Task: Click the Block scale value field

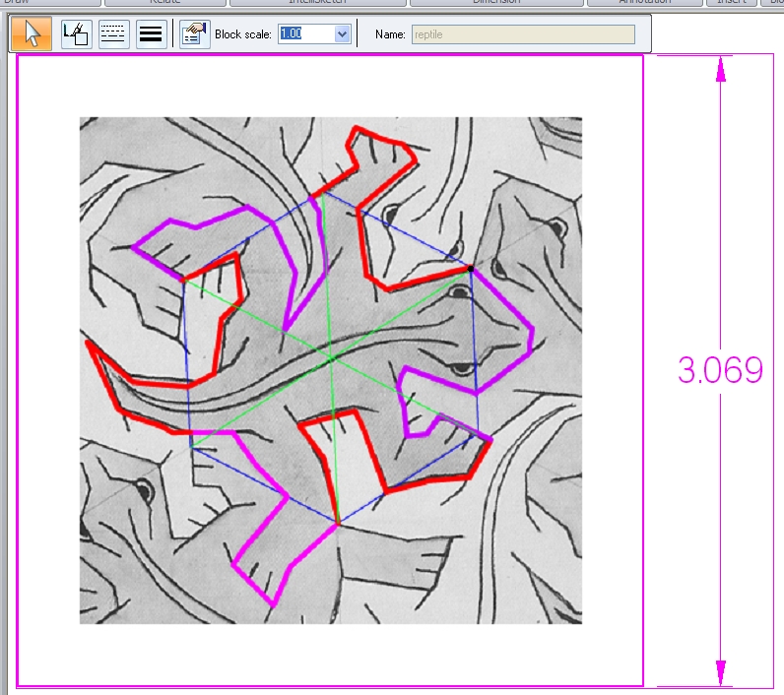Action: coord(306,34)
